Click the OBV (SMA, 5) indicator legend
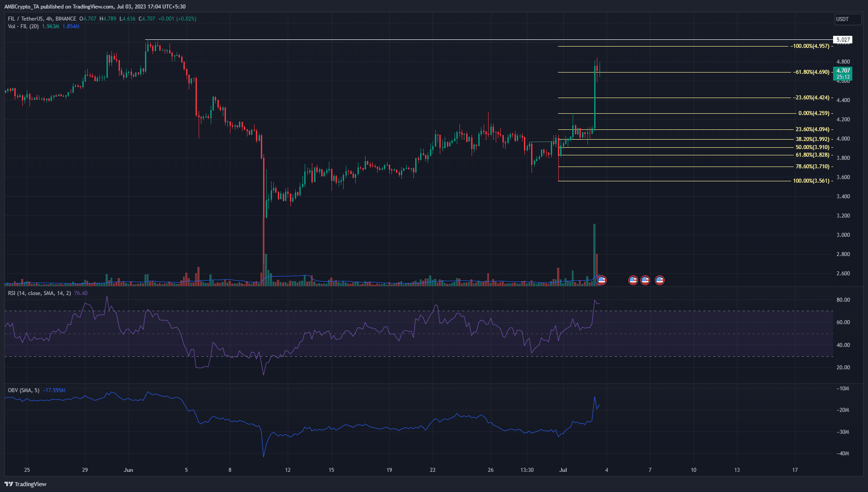868x492 pixels. click(x=23, y=390)
